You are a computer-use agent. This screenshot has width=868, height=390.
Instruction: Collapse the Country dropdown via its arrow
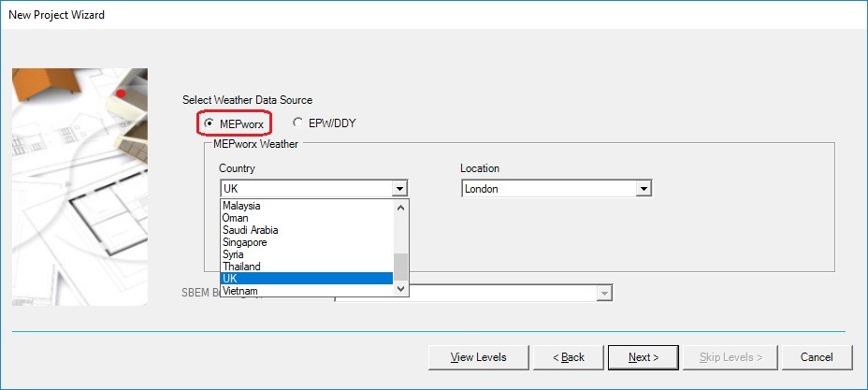click(399, 189)
